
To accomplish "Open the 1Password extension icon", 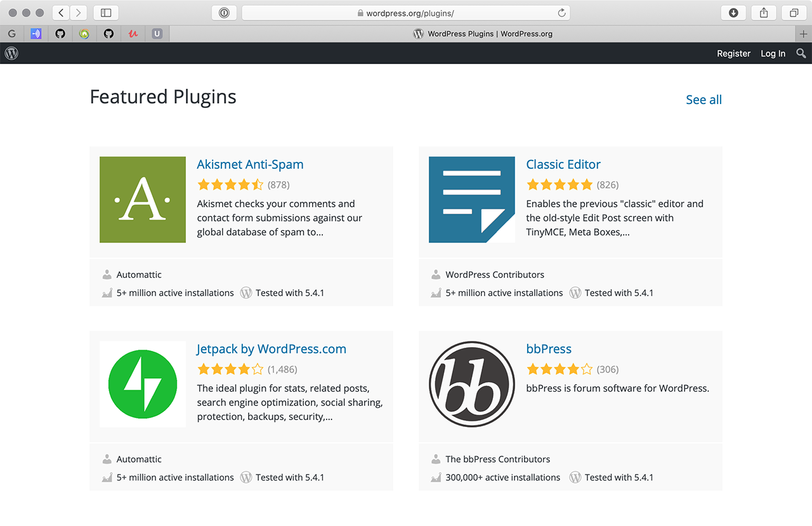I will coord(224,13).
